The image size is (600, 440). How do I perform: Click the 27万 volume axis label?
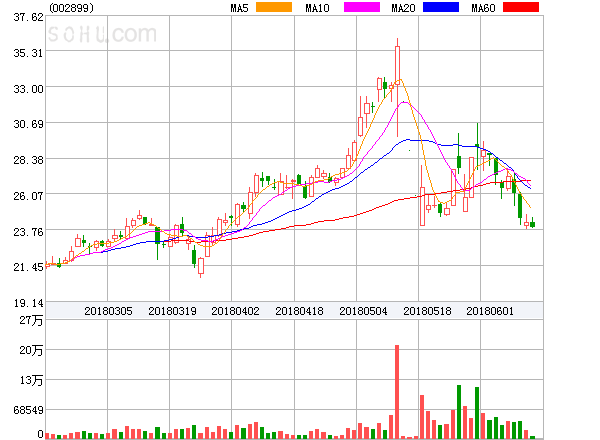point(31,320)
